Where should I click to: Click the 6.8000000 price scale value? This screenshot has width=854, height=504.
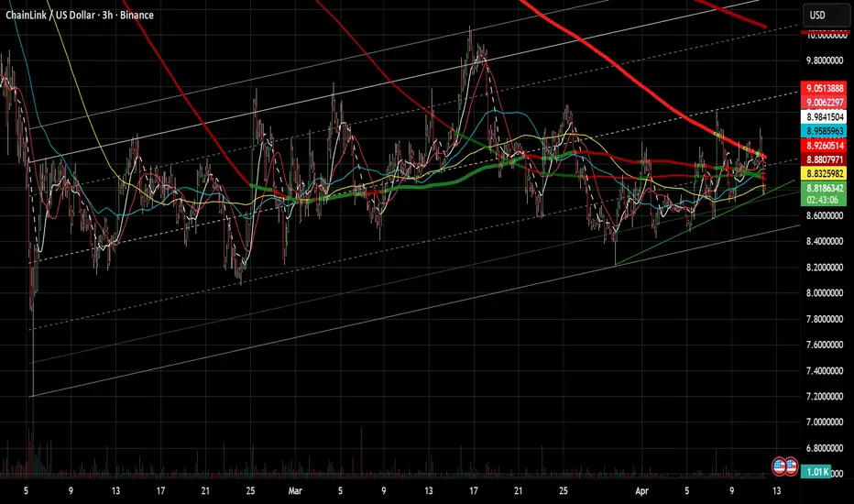pyautogui.click(x=825, y=448)
